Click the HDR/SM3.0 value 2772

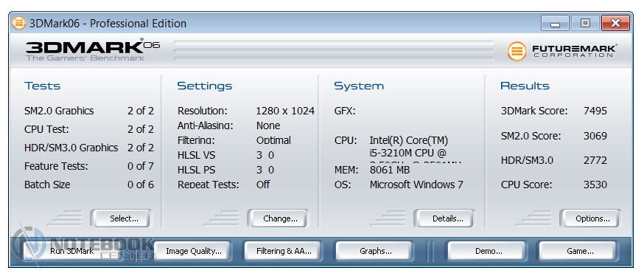(595, 160)
